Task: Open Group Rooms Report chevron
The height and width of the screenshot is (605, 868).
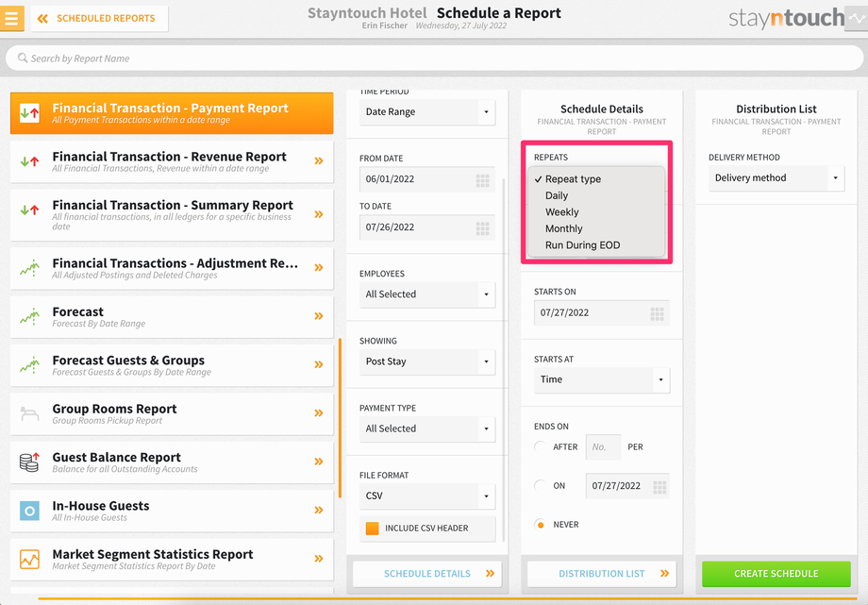Action: [319, 413]
